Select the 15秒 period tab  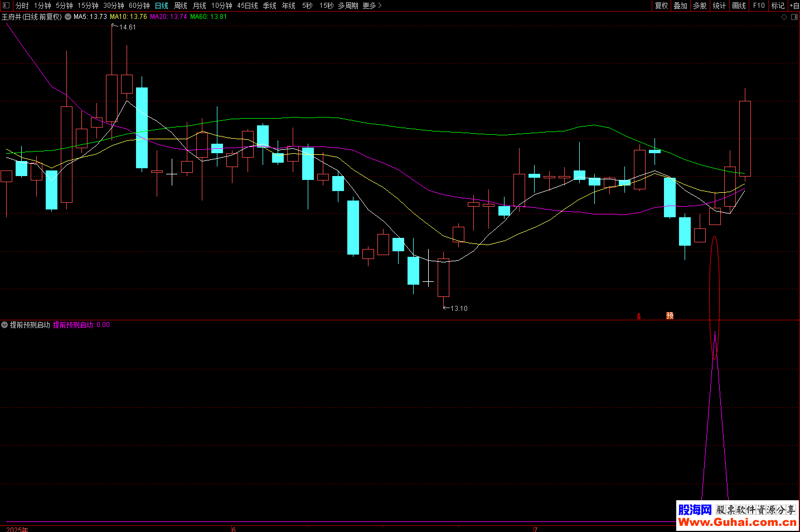tap(327, 6)
